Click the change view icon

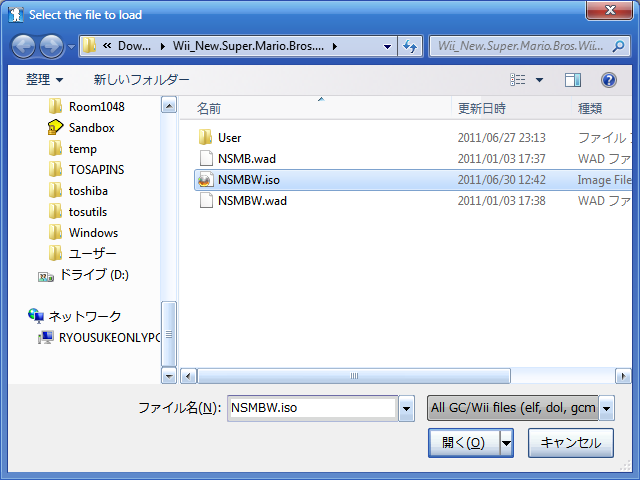518,80
